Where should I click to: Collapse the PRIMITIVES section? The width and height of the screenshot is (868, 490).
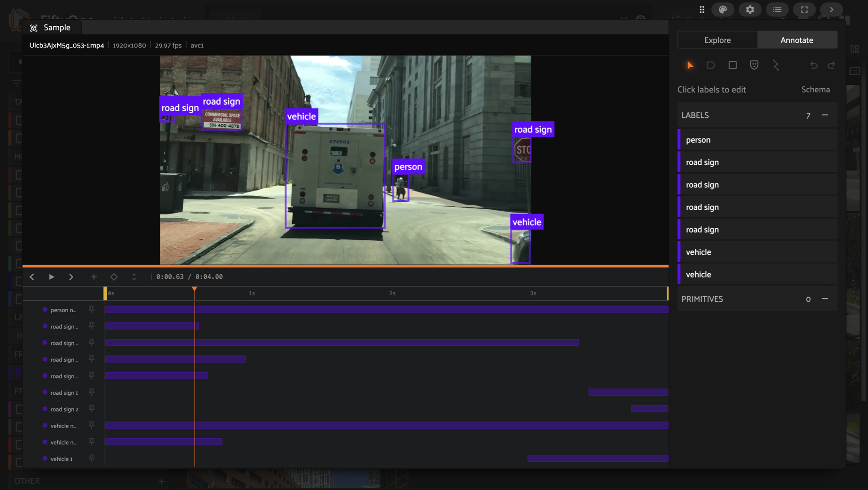click(x=825, y=299)
